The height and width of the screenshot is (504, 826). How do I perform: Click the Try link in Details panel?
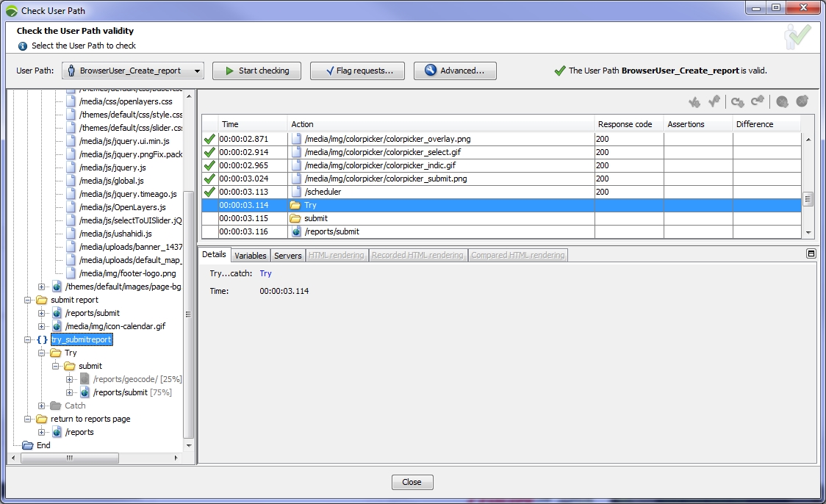265,273
